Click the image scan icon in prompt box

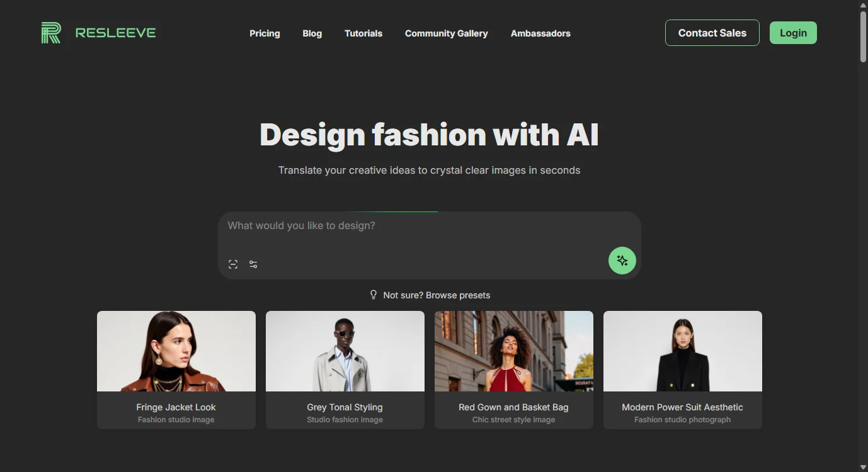click(x=233, y=264)
